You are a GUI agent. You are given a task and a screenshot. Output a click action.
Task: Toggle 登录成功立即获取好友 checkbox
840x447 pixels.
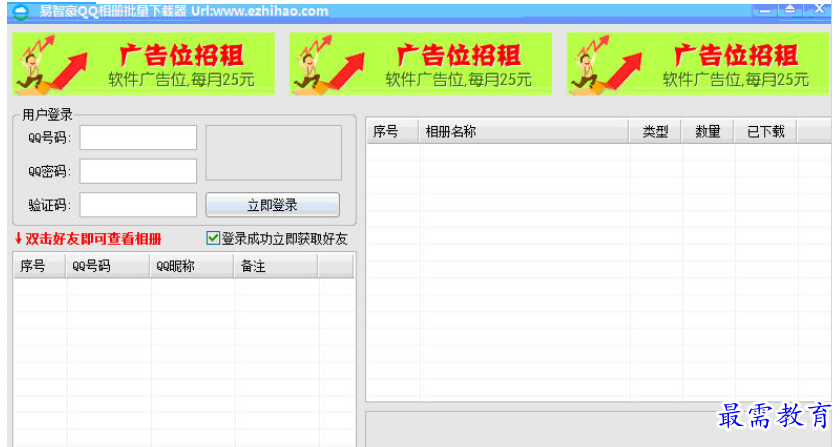(x=213, y=238)
